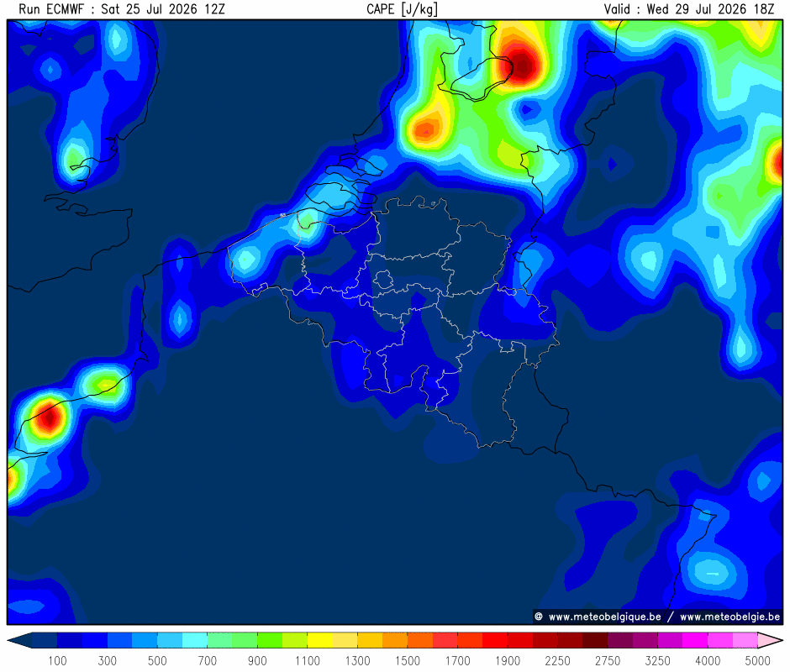The width and height of the screenshot is (790, 672).
Task: Click the 'Run ECMWF : Sat 25 Jul 2026 12Z' header text
Action: [x=122, y=9]
